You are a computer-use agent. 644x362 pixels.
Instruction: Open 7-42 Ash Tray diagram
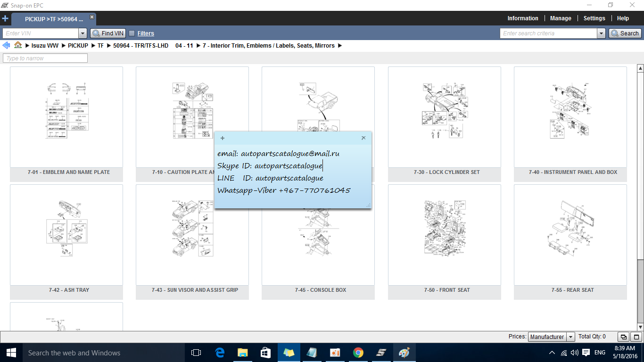(66, 242)
